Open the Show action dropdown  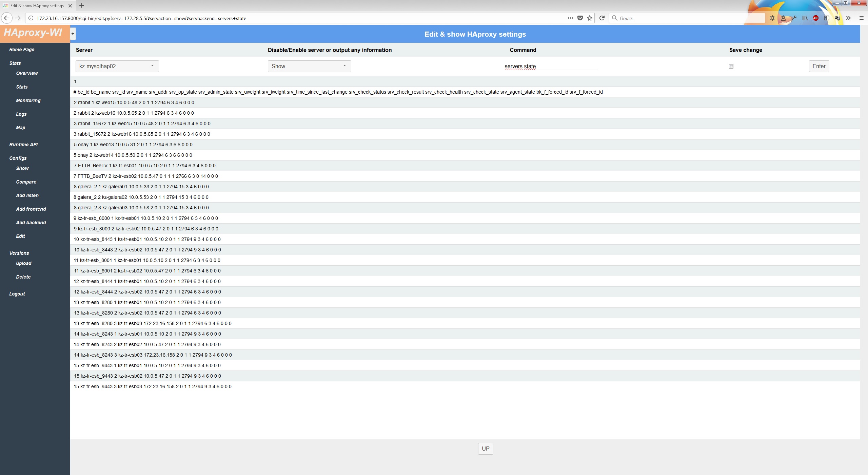pos(309,66)
